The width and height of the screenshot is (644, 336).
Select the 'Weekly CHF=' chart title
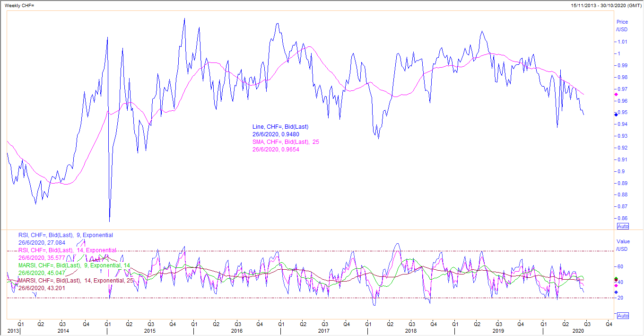pos(20,5)
